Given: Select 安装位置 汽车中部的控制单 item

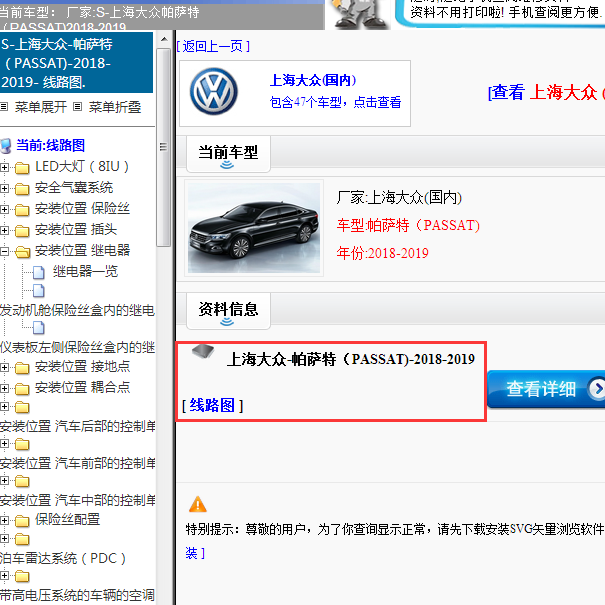Looking at the screenshot, I should point(78,500).
